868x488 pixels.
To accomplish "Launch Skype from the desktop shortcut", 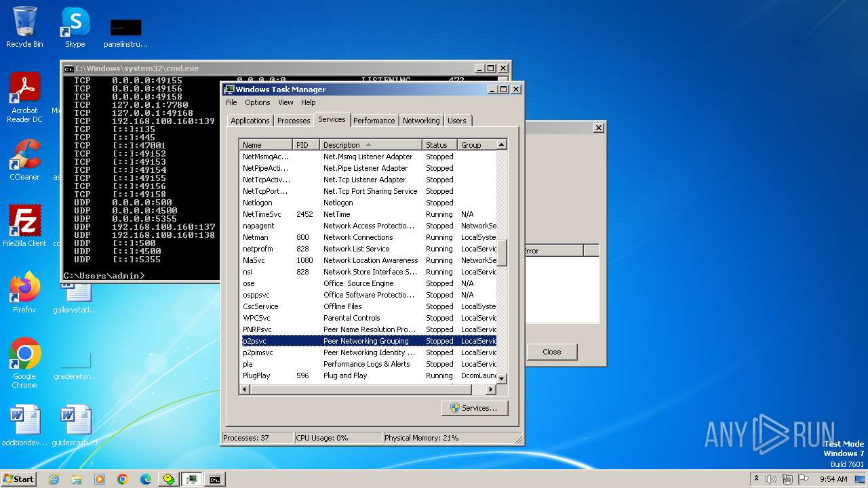I will coord(75,27).
